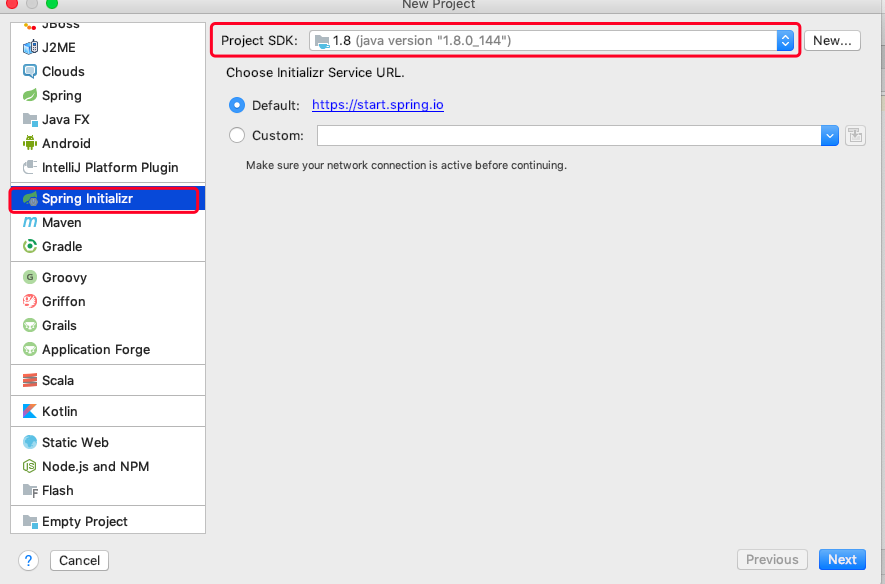Click inside the Custom URL text field

tap(568, 136)
